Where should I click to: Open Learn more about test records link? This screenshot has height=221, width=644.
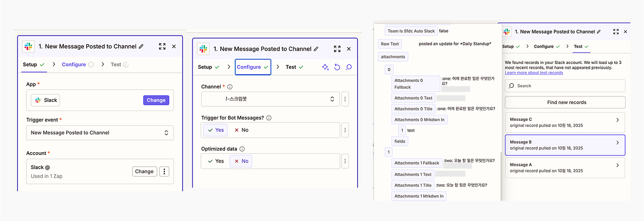tap(533, 73)
